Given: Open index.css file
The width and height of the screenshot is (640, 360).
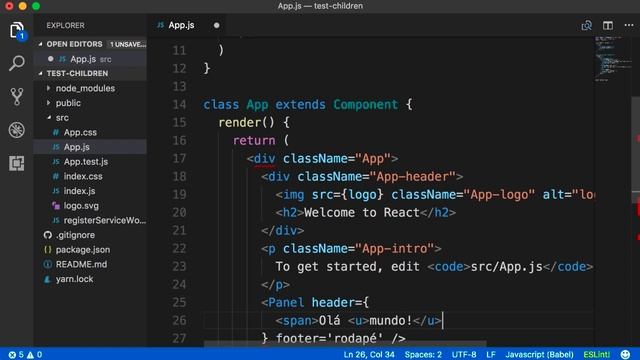Looking at the screenshot, I should [x=83, y=176].
